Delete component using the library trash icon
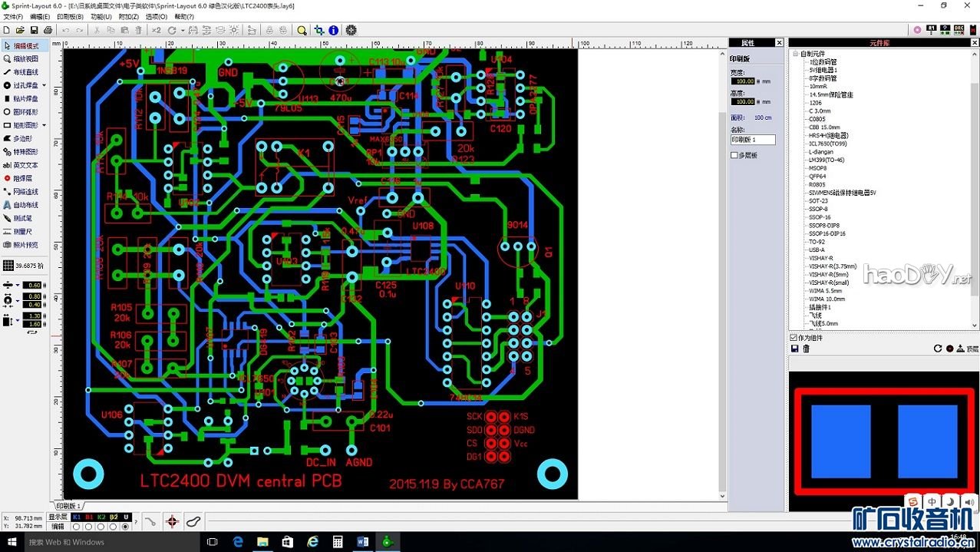 (x=807, y=349)
